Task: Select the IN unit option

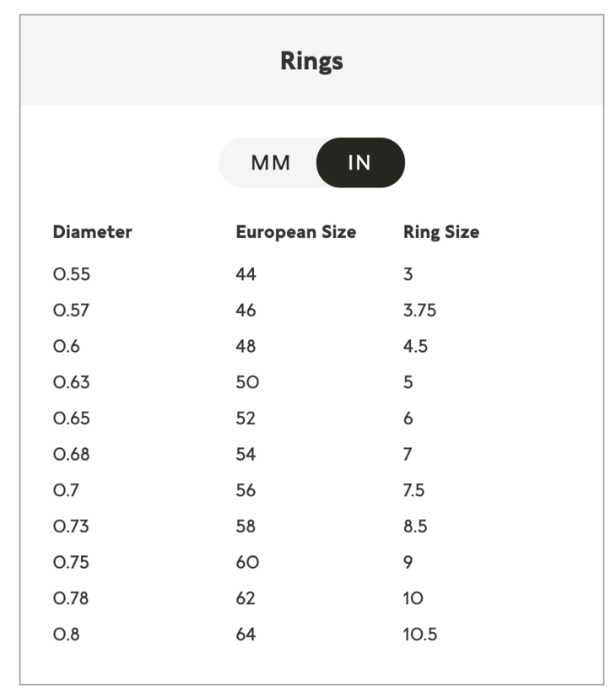Action: (x=359, y=163)
